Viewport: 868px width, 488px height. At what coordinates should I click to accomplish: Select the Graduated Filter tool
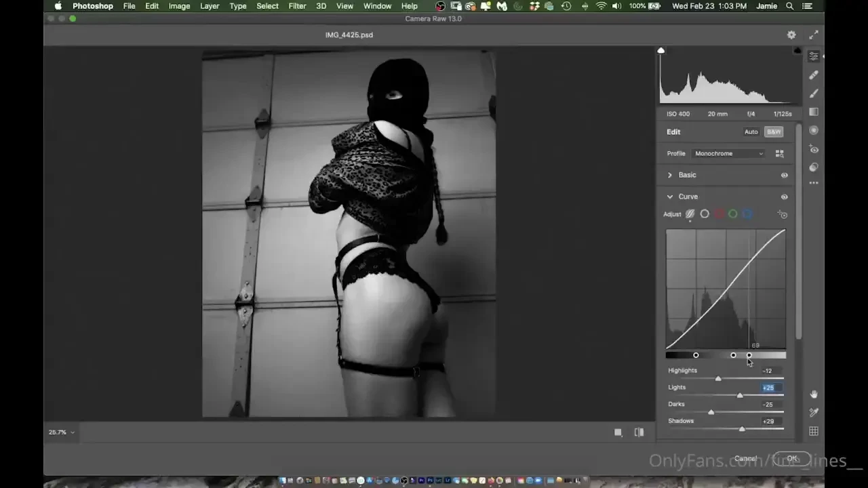[x=814, y=112]
